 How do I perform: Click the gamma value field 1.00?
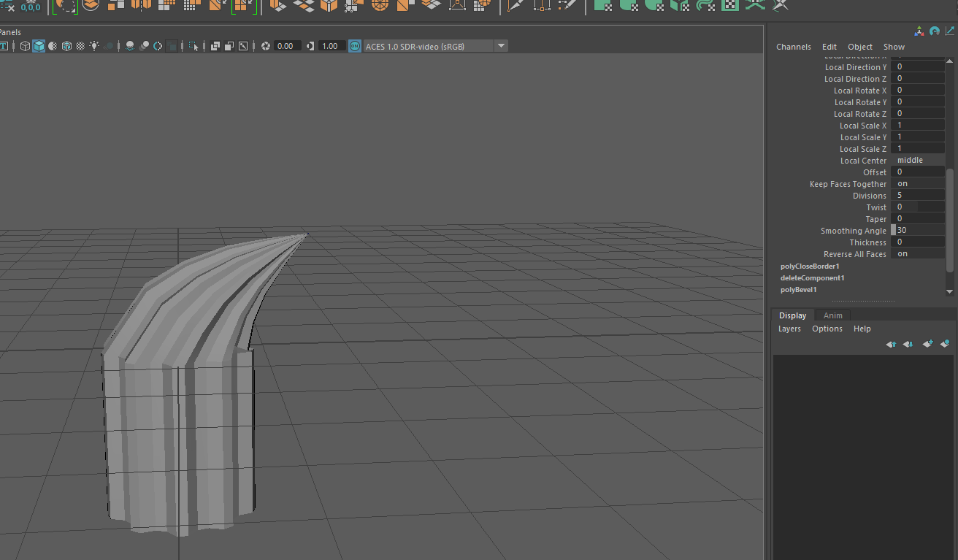click(x=332, y=46)
